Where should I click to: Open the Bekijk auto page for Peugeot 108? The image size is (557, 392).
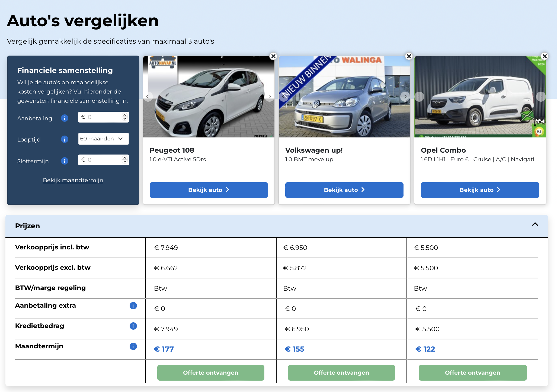(x=209, y=190)
